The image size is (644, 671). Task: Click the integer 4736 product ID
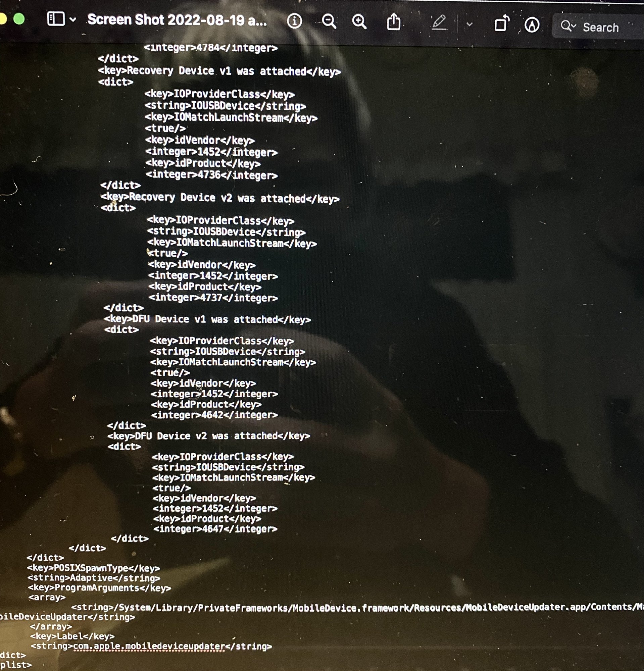211,175
